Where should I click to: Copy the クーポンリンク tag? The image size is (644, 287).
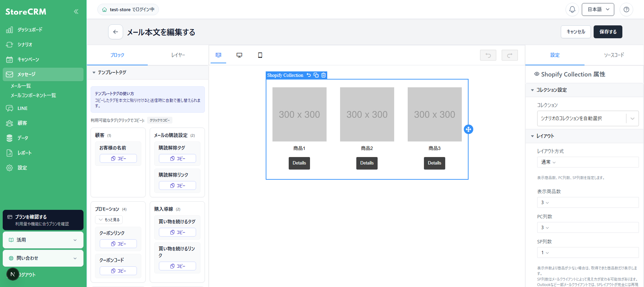click(118, 244)
